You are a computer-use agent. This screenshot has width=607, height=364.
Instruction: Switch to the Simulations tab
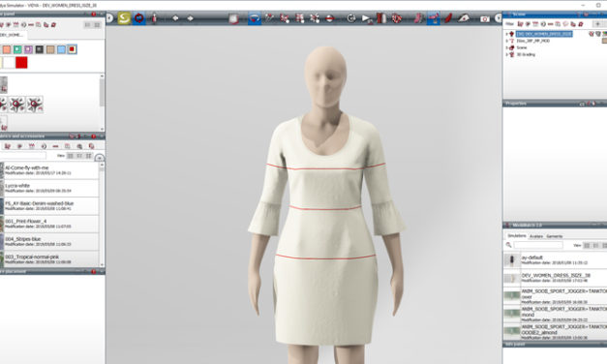pos(517,236)
